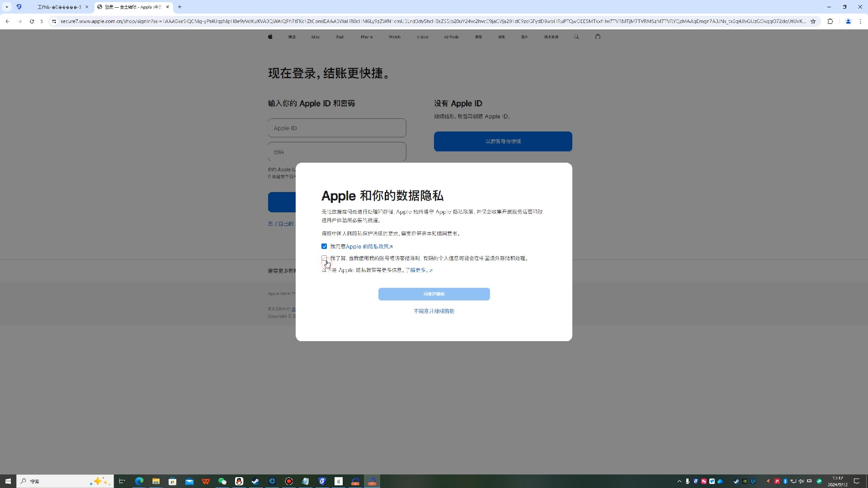Go back in the browser
The height and width of the screenshot is (488, 868).
[x=7, y=21]
